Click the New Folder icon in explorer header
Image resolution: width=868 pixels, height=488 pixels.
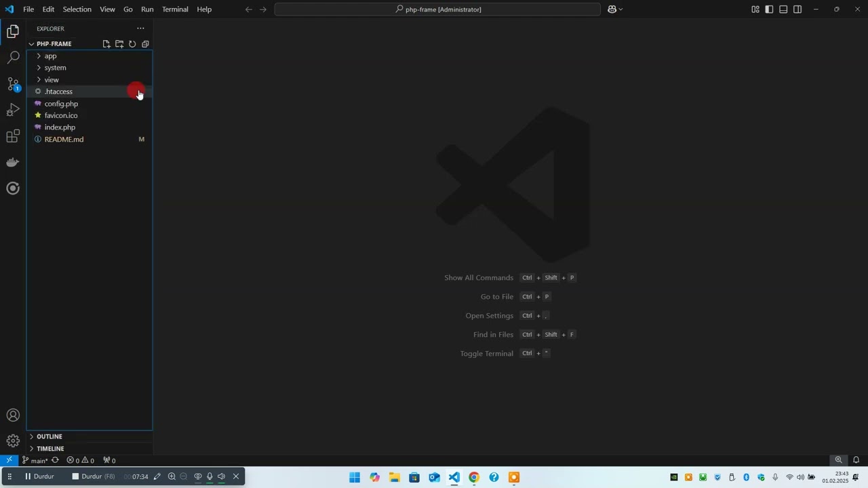tap(119, 44)
